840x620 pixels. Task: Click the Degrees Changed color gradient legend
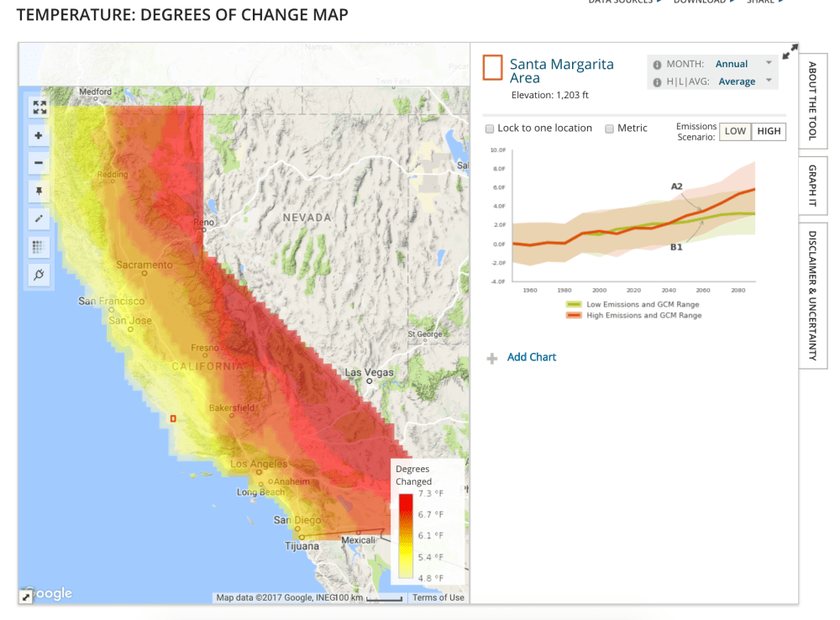(406, 536)
